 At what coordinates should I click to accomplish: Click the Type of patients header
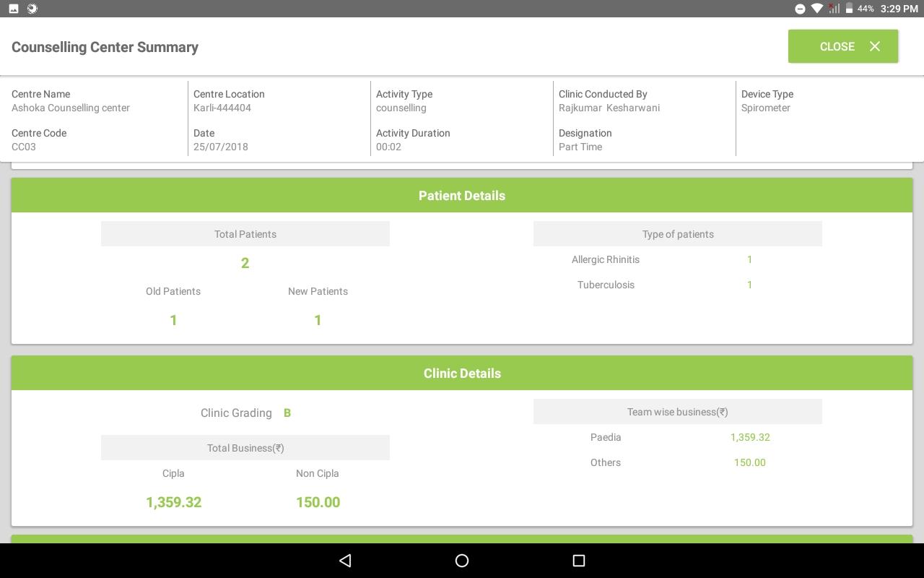point(678,234)
